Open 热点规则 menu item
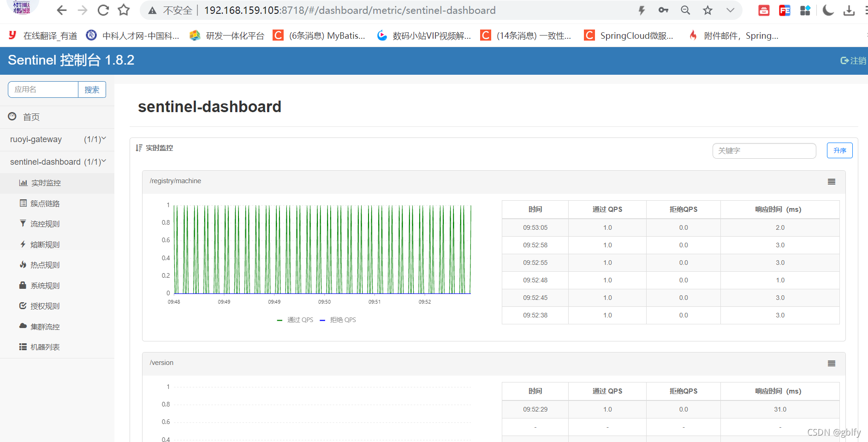Image resolution: width=868 pixels, height=442 pixels. [57, 265]
